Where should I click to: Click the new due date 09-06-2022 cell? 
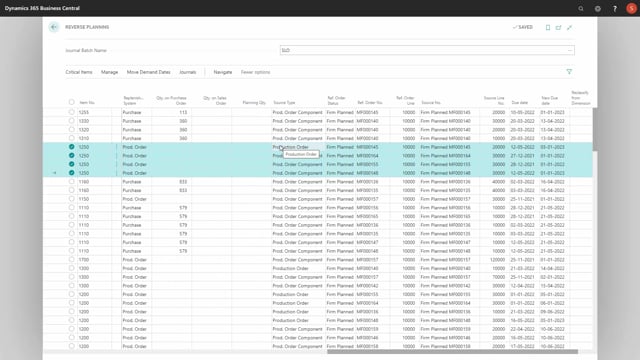point(553,312)
